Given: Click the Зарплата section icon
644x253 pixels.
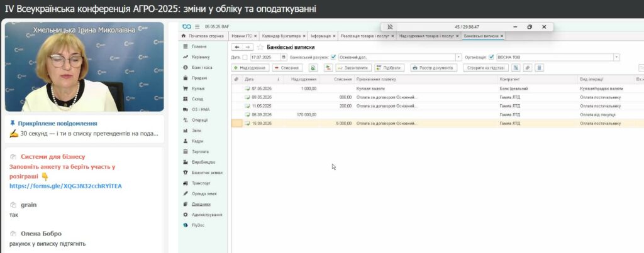Looking at the screenshot, I should [185, 152].
